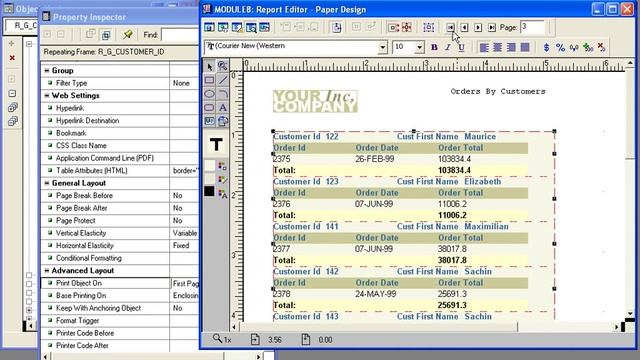Select the arrow Select tool in tool palette

[x=209, y=66]
